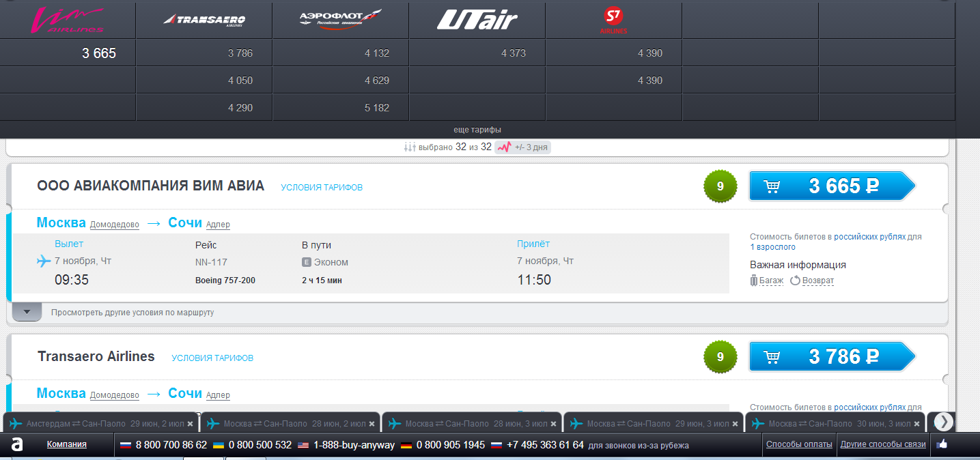Click the '1 взрослого' passenger link

(772, 247)
